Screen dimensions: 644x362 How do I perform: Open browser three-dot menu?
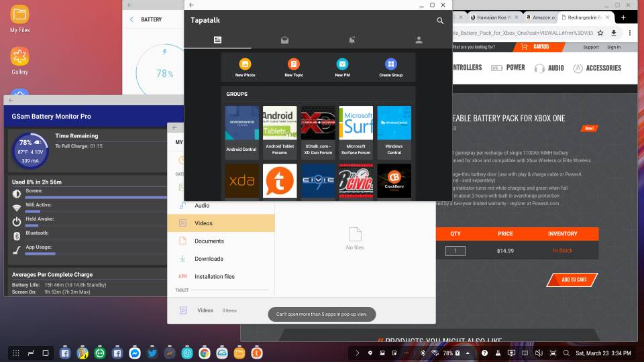pos(630,33)
